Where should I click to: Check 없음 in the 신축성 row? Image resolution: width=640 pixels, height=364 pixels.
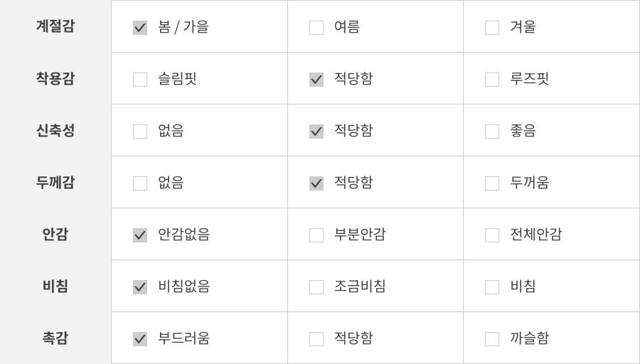pos(140,132)
